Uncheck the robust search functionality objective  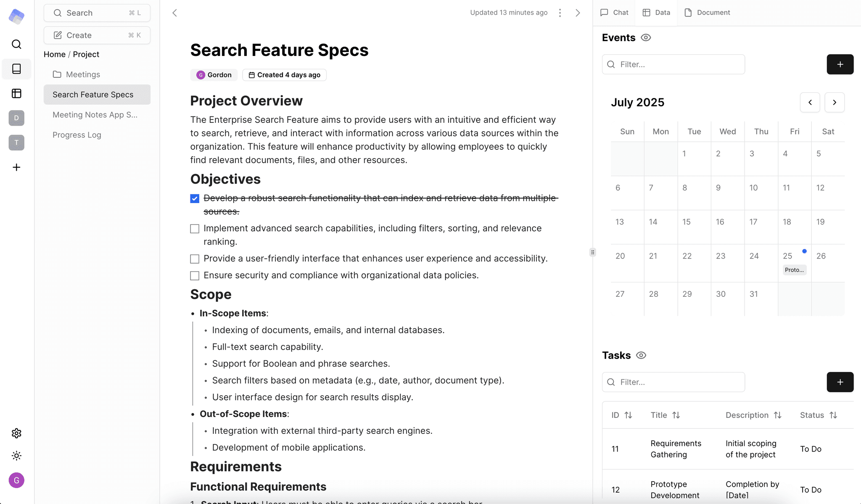tap(195, 198)
